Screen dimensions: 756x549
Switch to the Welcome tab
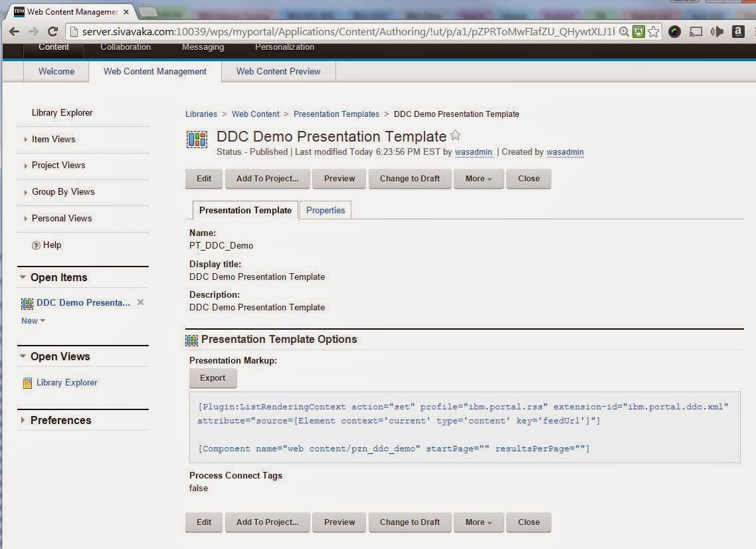pos(56,71)
